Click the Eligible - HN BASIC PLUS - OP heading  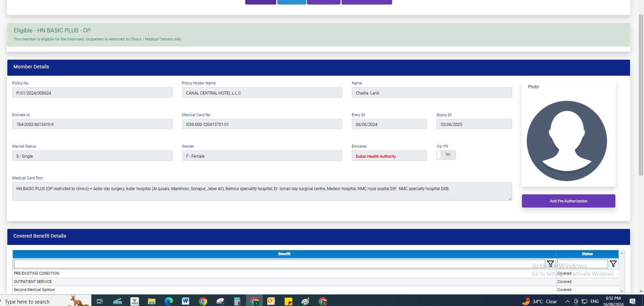coord(52,30)
